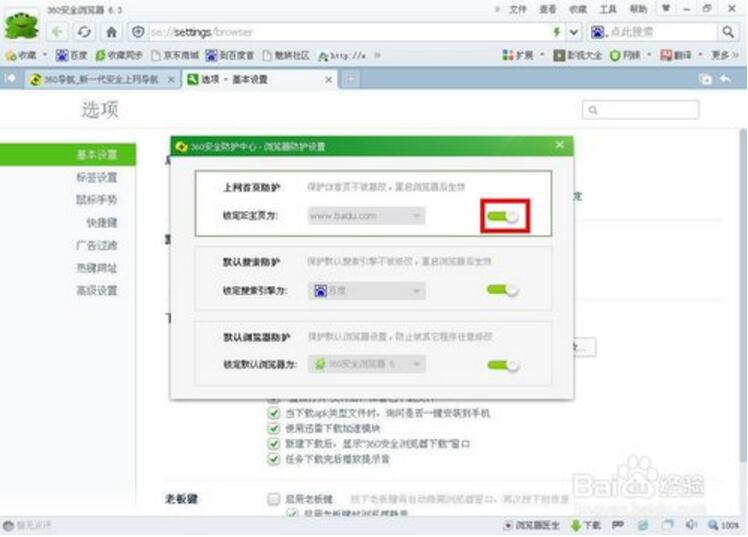
Task: Click the magnifier search icon at top right
Action: point(728,32)
